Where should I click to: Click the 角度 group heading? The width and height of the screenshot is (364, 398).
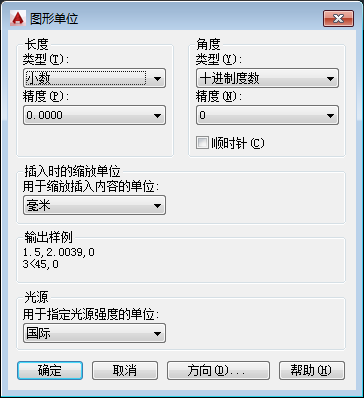pyautogui.click(x=209, y=44)
